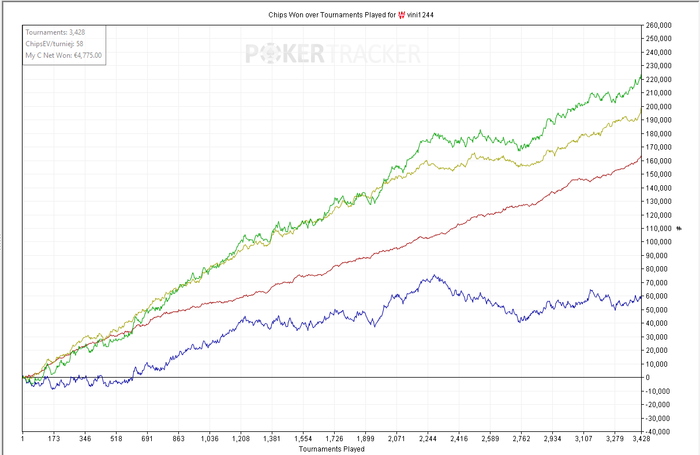This screenshot has height=455, width=700.
Task: Click y-axis label -30,000
Action: click(x=658, y=418)
